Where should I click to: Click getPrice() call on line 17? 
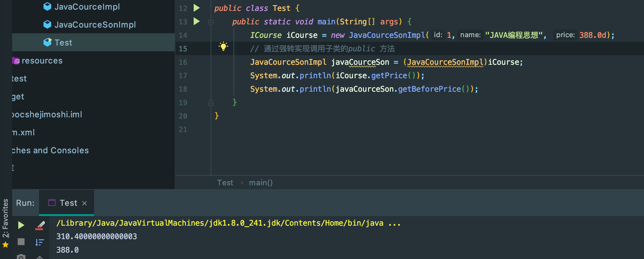393,75
